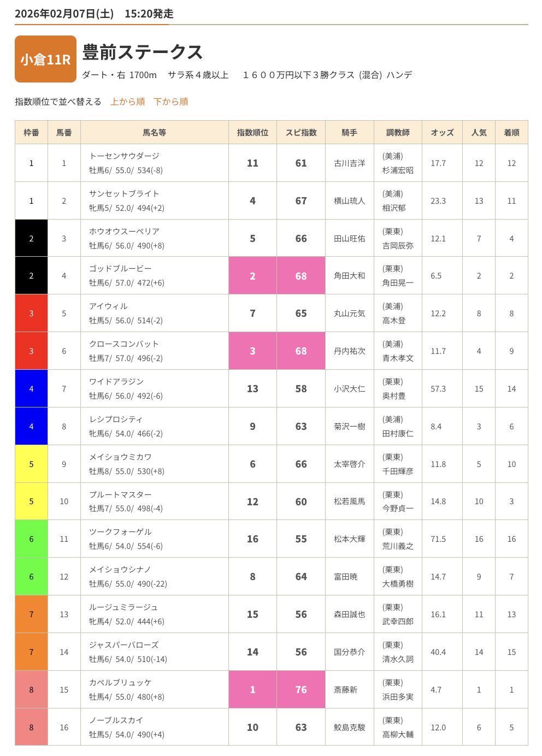Click the black frame 2 cell for horse 3
This screenshot has width=542, height=756.
pyautogui.click(x=31, y=239)
